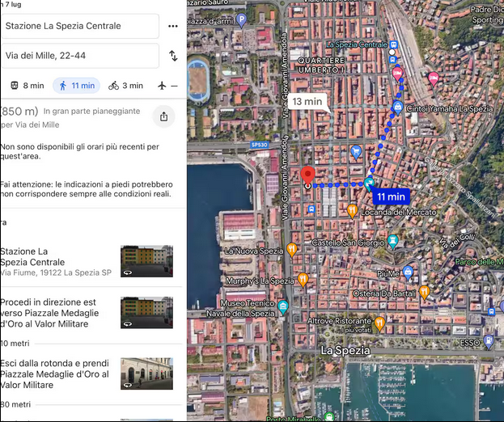Click the red destination pin on the map

(x=307, y=176)
